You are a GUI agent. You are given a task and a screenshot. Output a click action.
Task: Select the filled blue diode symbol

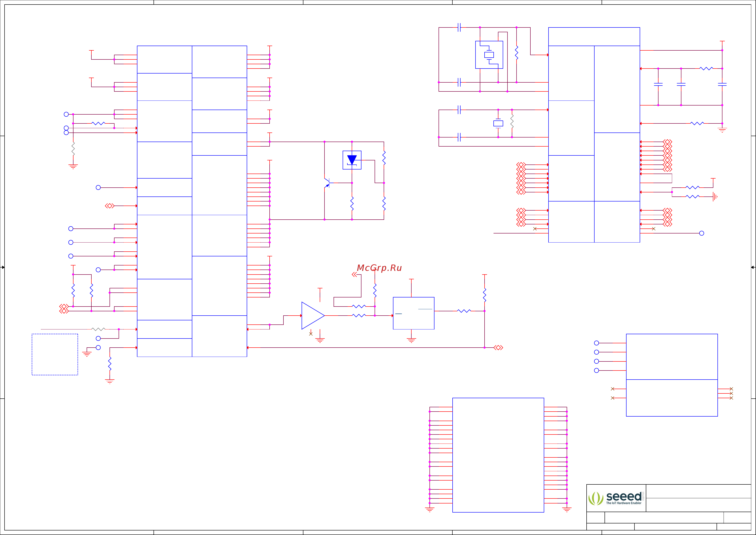click(x=352, y=160)
